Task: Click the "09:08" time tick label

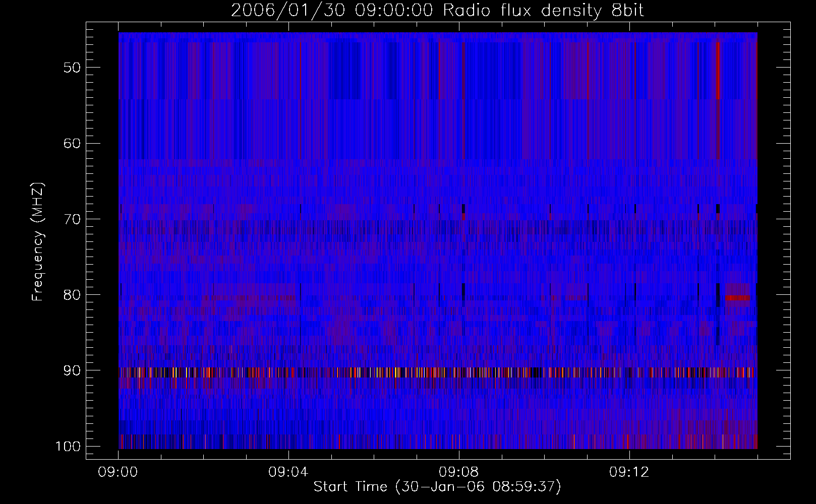Action: coord(459,472)
